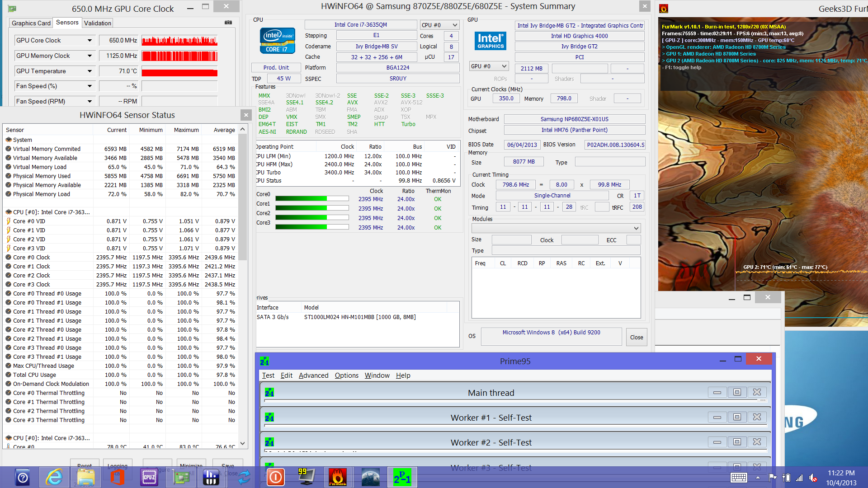Open the blue sync arrows taskbar app

coord(244,477)
